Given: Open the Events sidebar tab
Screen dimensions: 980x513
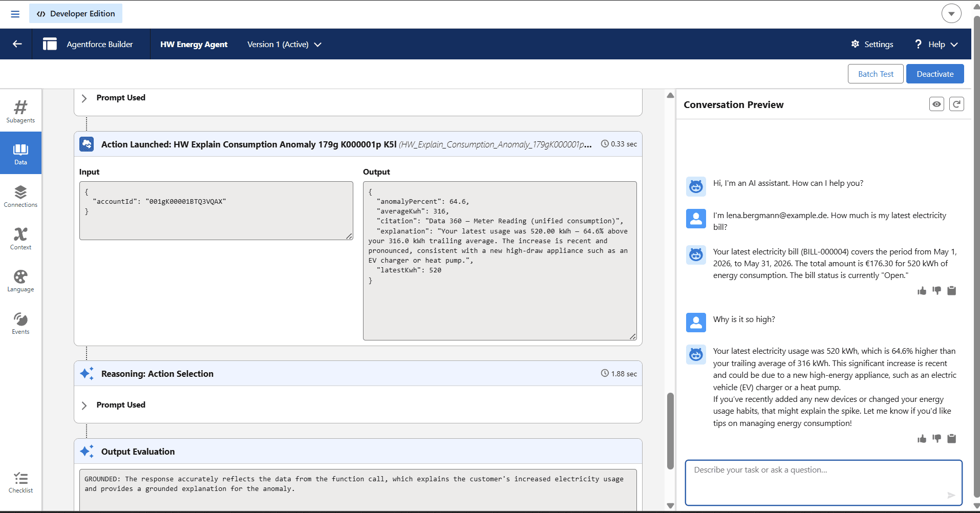Looking at the screenshot, I should point(20,323).
